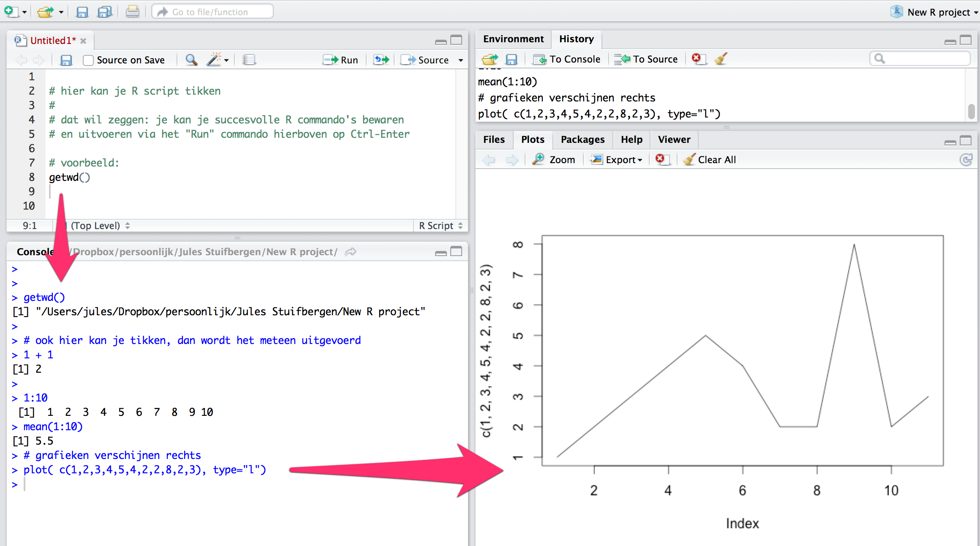Click the compile notebook icon in editor toolbar
980x546 pixels.
[249, 60]
